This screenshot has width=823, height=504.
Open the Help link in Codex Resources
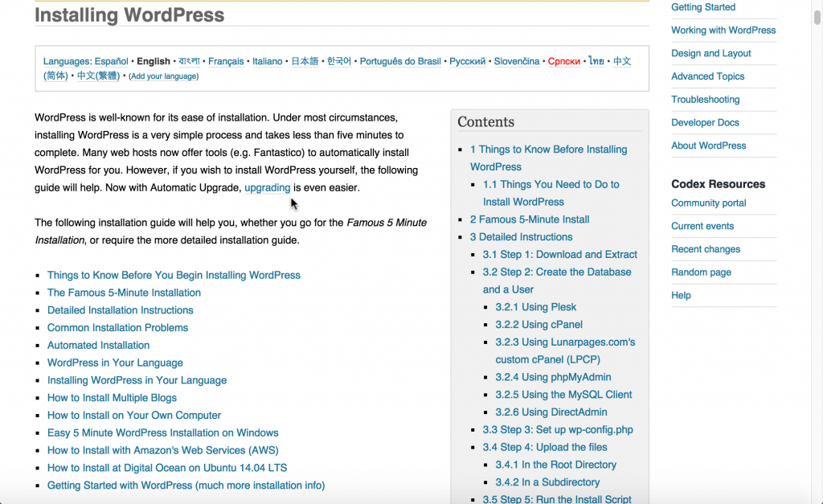pos(681,296)
